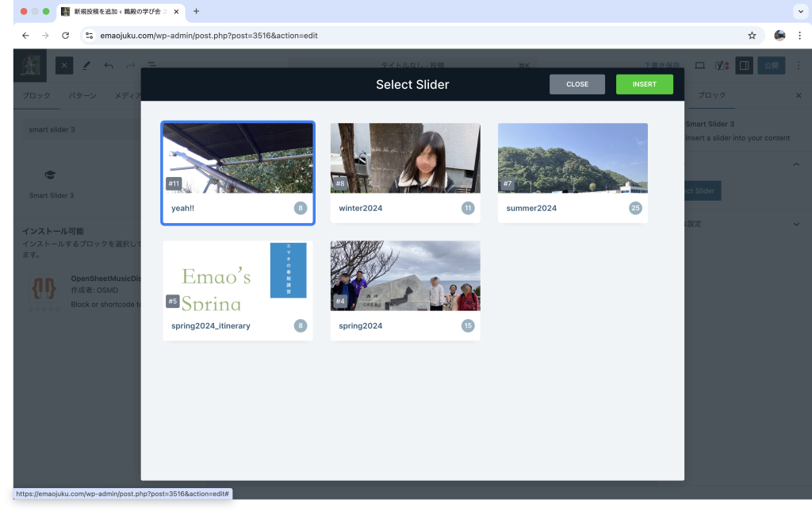
Task: Open the editor options three-dot menu
Action: point(798,65)
